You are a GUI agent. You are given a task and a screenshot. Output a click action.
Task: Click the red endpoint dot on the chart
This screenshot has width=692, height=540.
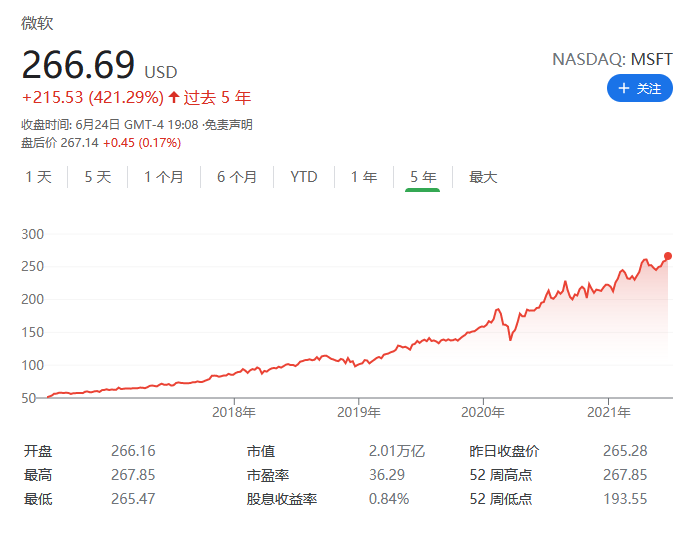click(x=667, y=256)
